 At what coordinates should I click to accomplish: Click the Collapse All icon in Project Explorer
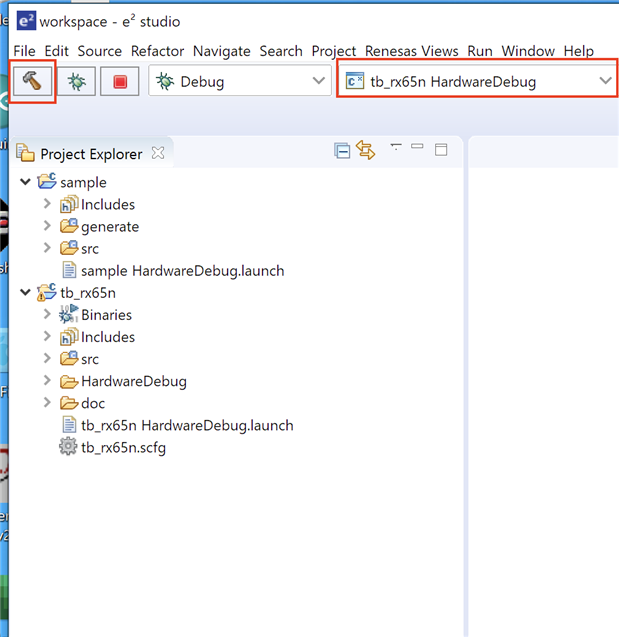342,151
